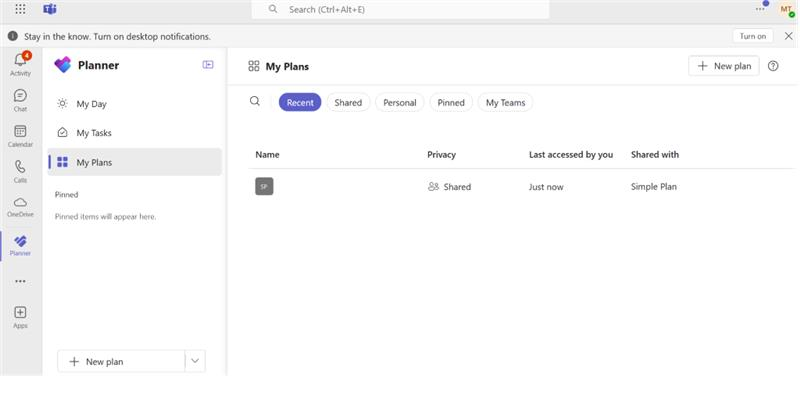Click New plan button in left panel
This screenshot has width=800, height=399.
[x=121, y=361]
